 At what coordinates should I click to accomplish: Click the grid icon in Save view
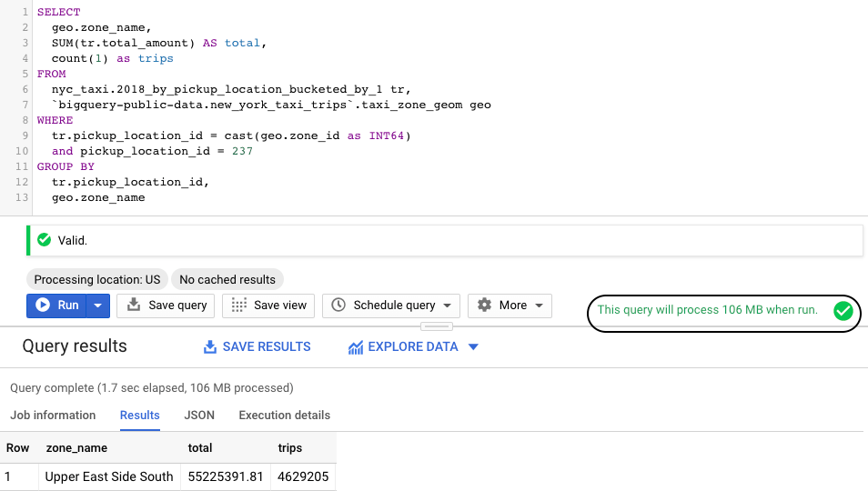(238, 306)
